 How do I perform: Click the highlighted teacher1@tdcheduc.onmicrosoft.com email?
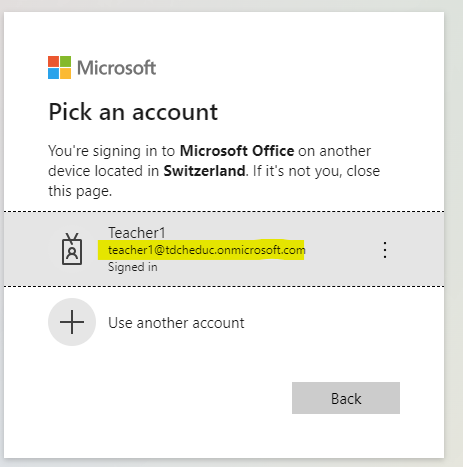pyautogui.click(x=207, y=250)
